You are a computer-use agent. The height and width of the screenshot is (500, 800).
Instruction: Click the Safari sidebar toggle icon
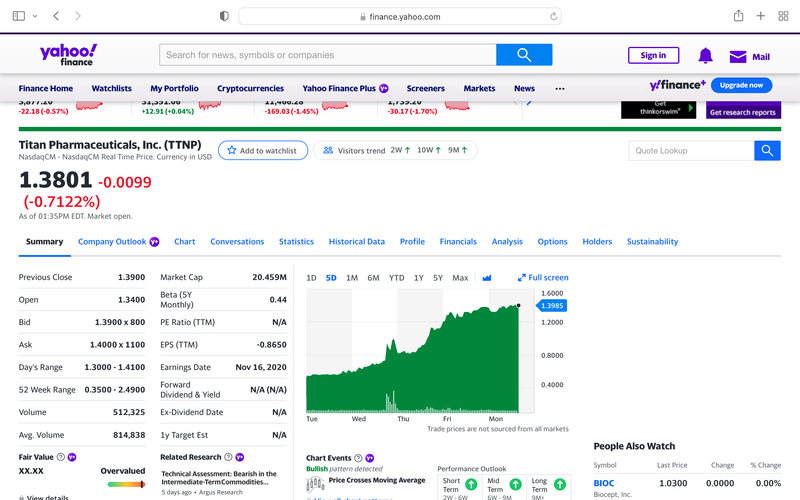pyautogui.click(x=19, y=16)
